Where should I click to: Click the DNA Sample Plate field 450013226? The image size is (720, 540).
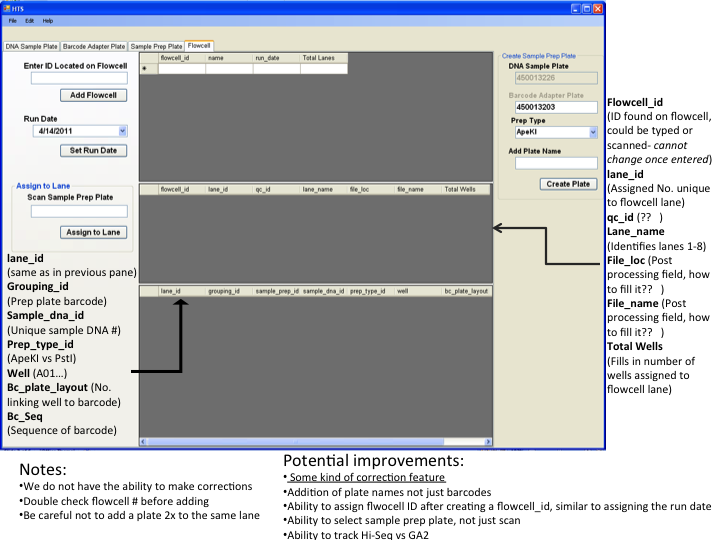pos(556,78)
